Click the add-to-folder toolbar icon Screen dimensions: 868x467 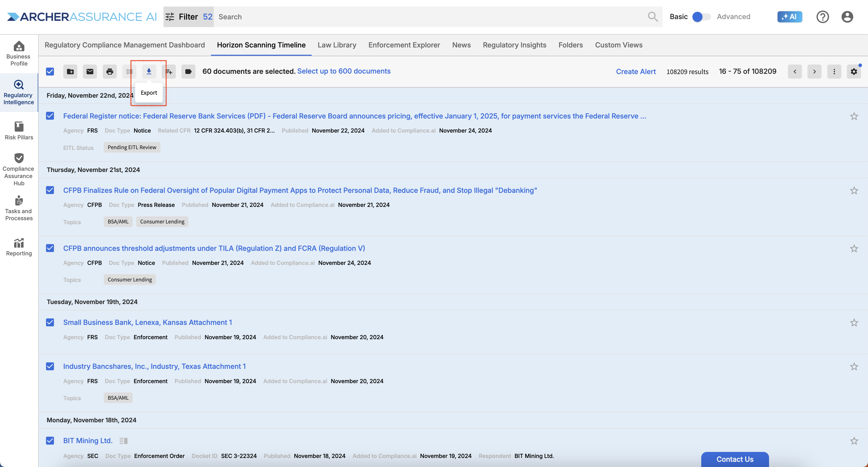[x=70, y=72]
